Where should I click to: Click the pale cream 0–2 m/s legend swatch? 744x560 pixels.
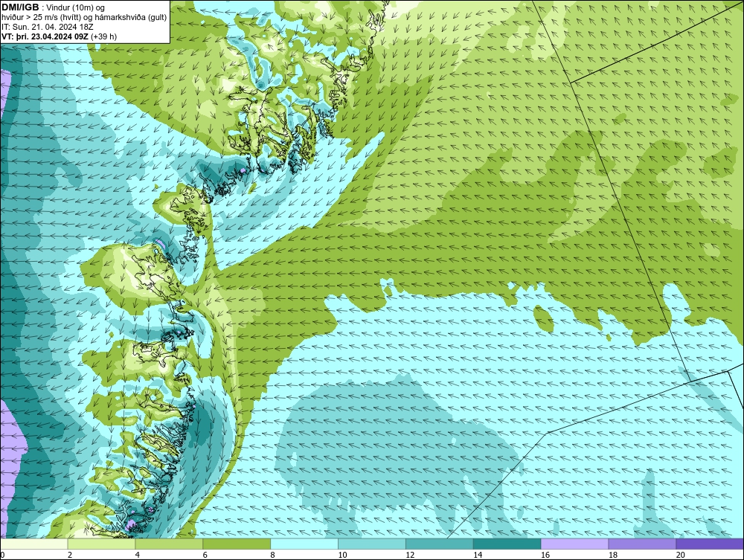tap(35, 544)
